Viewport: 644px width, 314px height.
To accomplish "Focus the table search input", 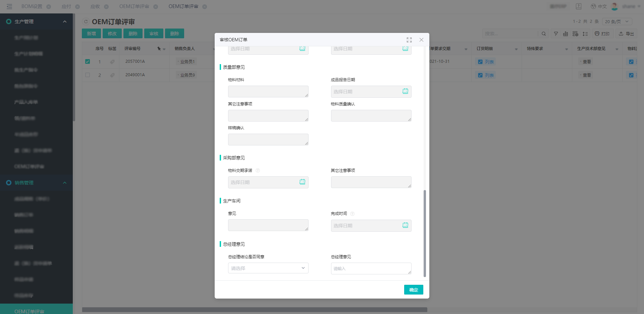I will (x=510, y=34).
